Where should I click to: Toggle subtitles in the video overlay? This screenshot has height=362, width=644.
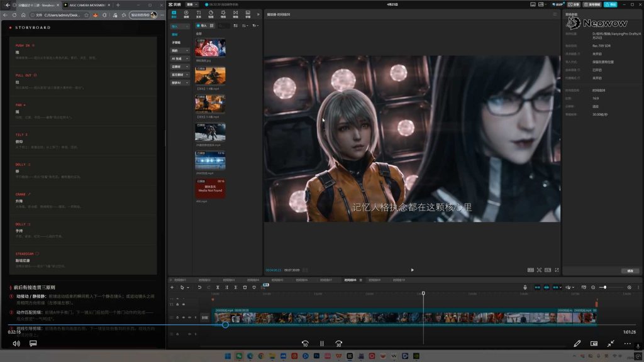pos(33,344)
